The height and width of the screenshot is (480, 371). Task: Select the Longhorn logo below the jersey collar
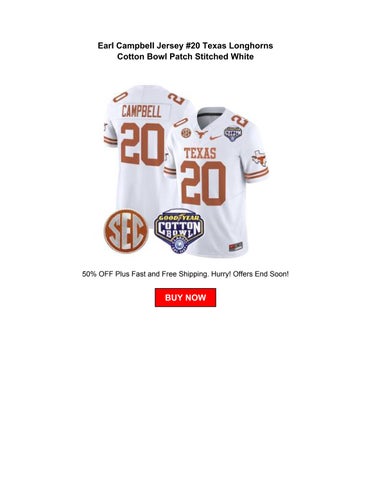pos(201,134)
